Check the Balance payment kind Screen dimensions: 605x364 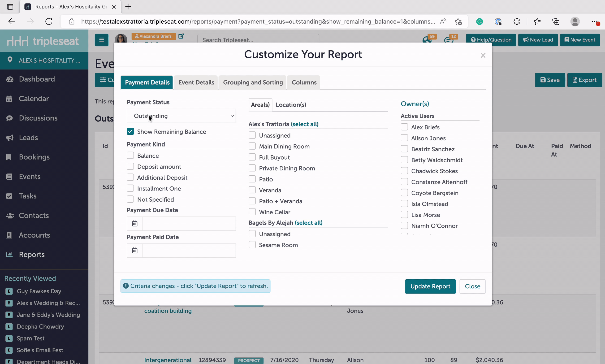click(x=130, y=156)
